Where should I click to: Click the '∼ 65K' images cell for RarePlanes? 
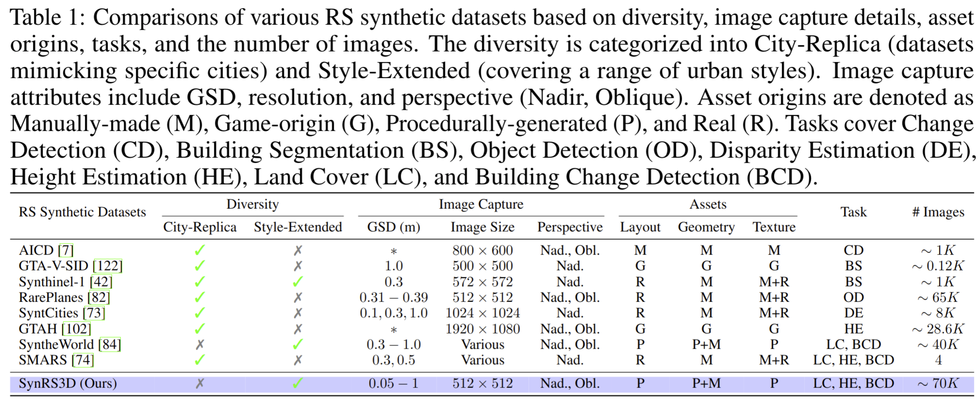(x=938, y=297)
